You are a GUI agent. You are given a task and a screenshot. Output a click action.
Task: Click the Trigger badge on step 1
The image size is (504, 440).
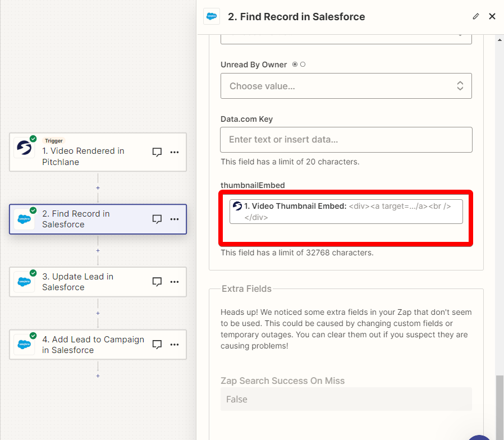(x=54, y=141)
